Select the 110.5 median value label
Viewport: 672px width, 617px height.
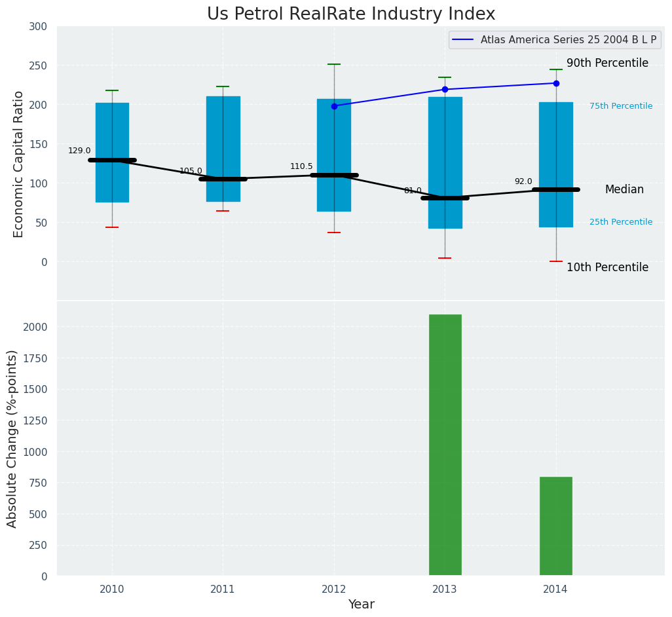[x=301, y=166]
